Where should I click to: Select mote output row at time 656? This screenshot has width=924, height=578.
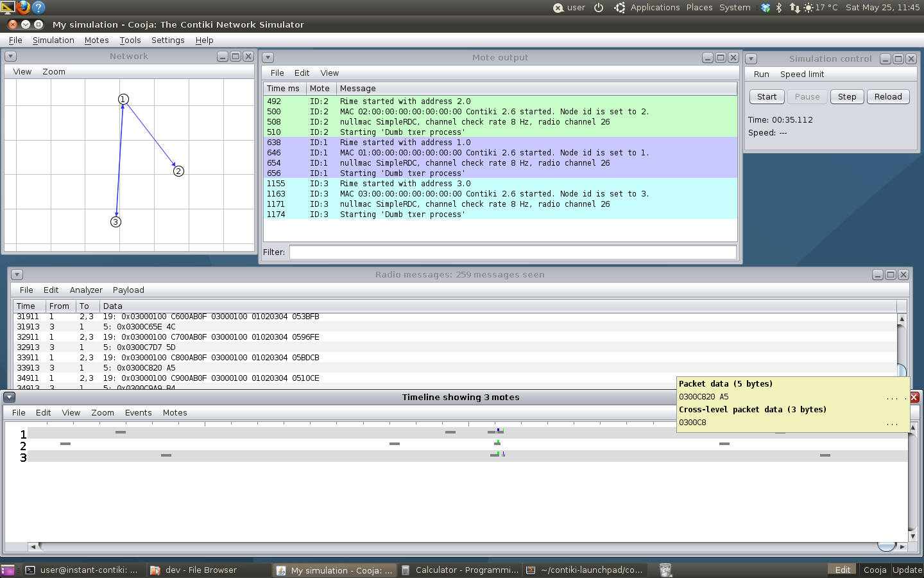[x=501, y=173]
